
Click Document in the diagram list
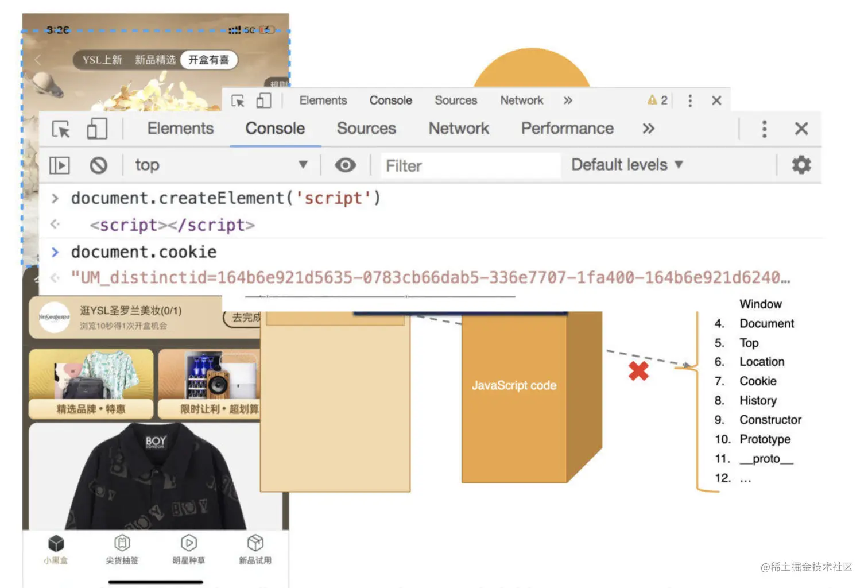click(766, 323)
